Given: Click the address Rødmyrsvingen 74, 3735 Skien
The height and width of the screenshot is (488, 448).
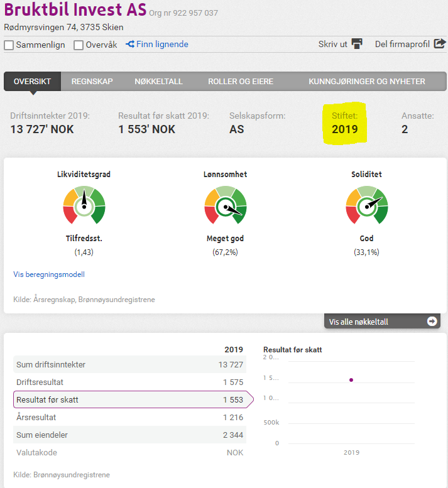Looking at the screenshot, I should 63,28.
